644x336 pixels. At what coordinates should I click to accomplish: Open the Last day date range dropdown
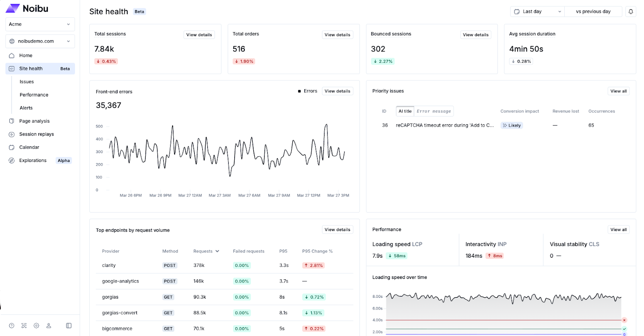(537, 12)
